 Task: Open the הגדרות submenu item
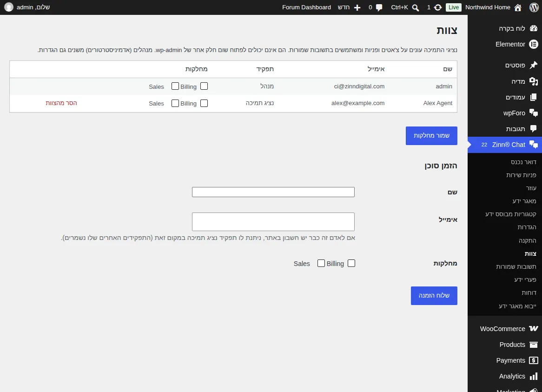tap(527, 227)
